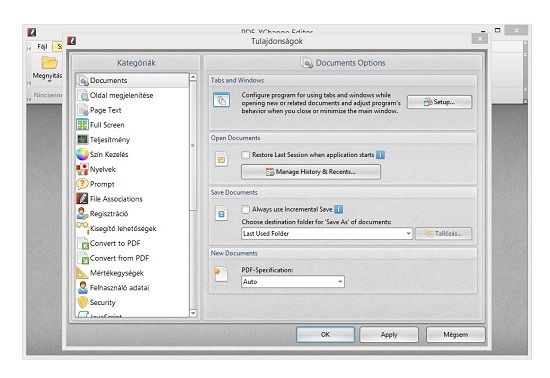Click the Nyelvek flags icon

pos(82,169)
